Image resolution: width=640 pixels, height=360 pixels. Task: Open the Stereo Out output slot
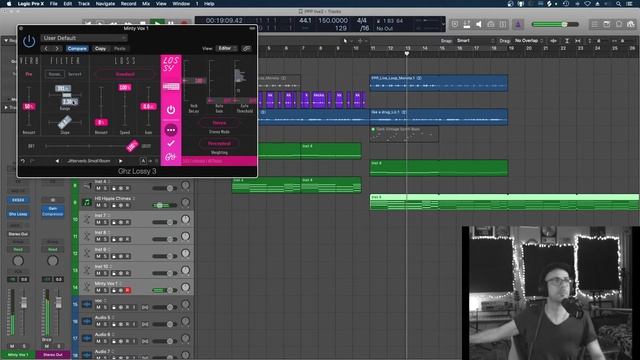[x=18, y=234]
